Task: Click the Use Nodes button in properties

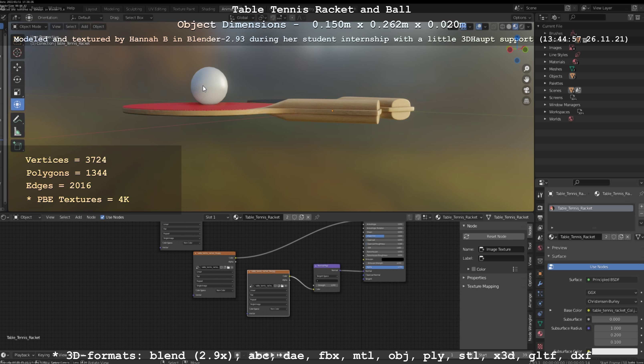Action: click(x=596, y=267)
